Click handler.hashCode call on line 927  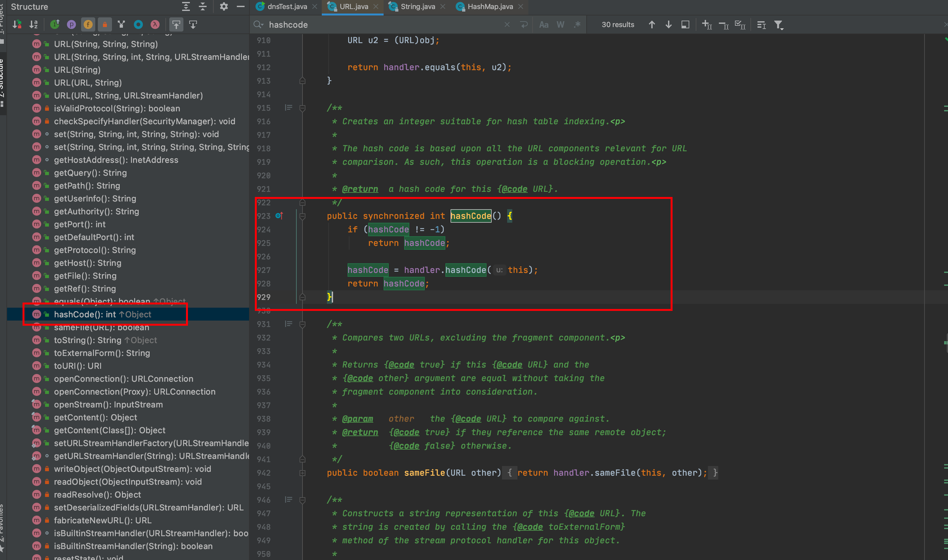tap(466, 270)
